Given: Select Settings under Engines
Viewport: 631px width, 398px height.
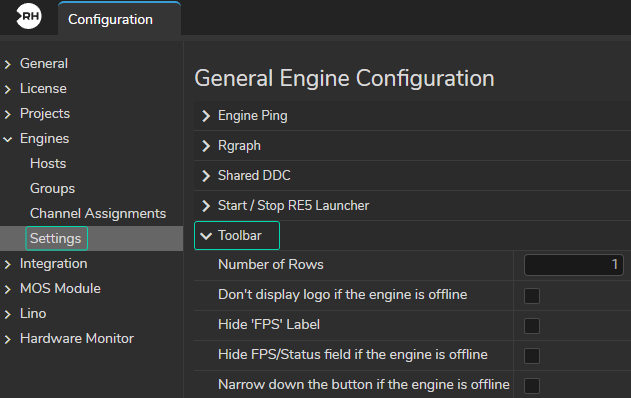Looking at the screenshot, I should 56,238.
